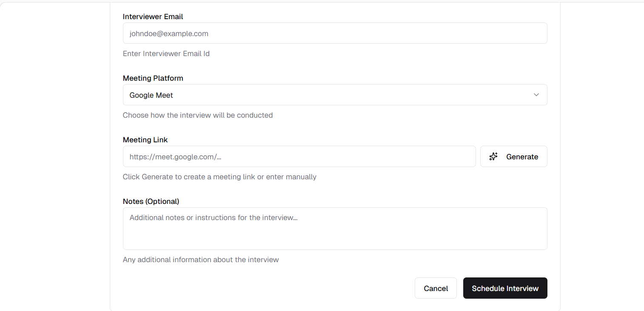Focus the Interviewer Email input field
The width and height of the screenshot is (644, 311).
click(334, 33)
